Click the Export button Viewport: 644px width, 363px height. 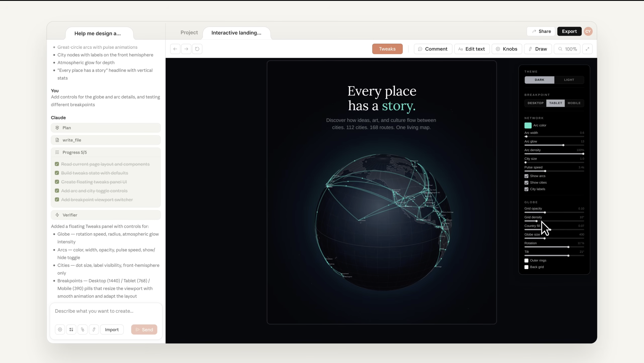569,31
